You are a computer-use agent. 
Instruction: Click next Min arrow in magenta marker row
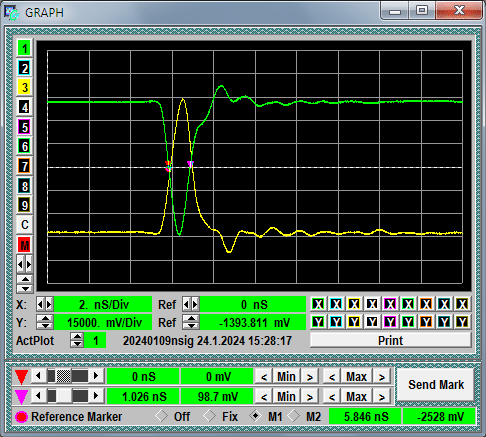(310, 396)
